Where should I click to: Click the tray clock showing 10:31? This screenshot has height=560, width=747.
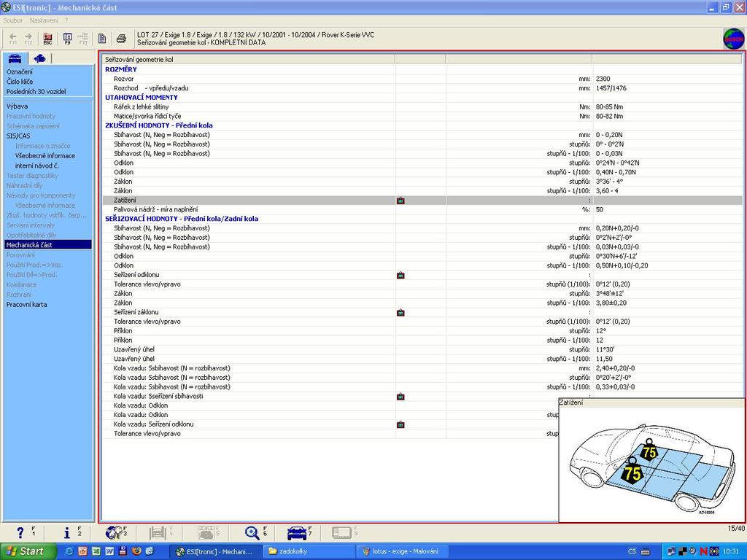click(731, 551)
